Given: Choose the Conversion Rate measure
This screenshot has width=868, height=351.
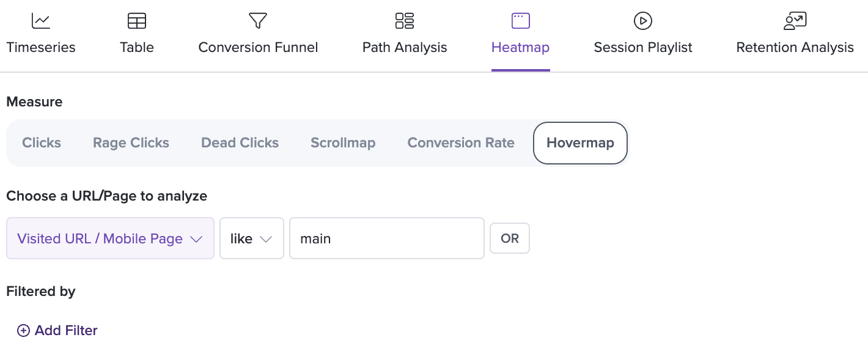Looking at the screenshot, I should [x=461, y=143].
